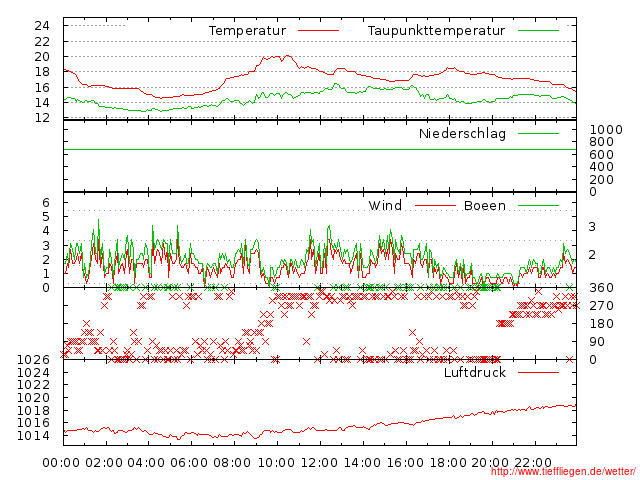The width and height of the screenshot is (640, 480).
Task: Open the tieffliegen.de wetter link
Action: 562,472
